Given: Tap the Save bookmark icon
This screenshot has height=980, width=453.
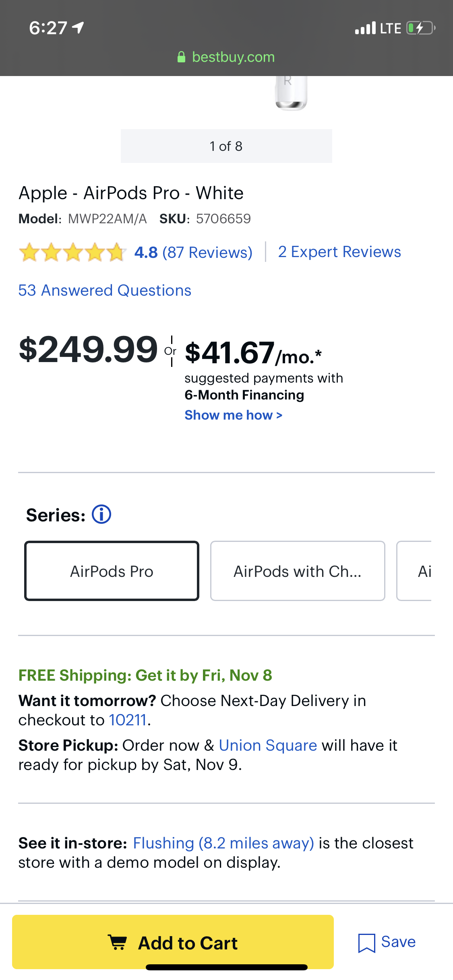Looking at the screenshot, I should click(366, 943).
